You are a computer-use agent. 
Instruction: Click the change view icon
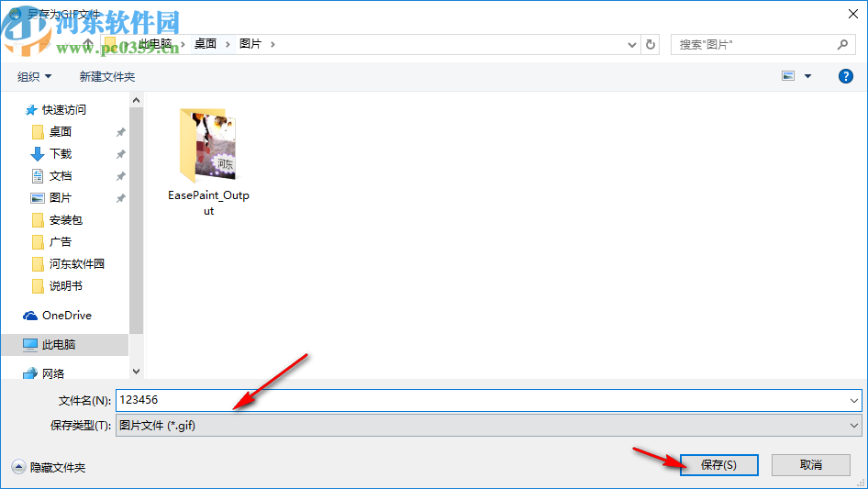pyautogui.click(x=788, y=76)
